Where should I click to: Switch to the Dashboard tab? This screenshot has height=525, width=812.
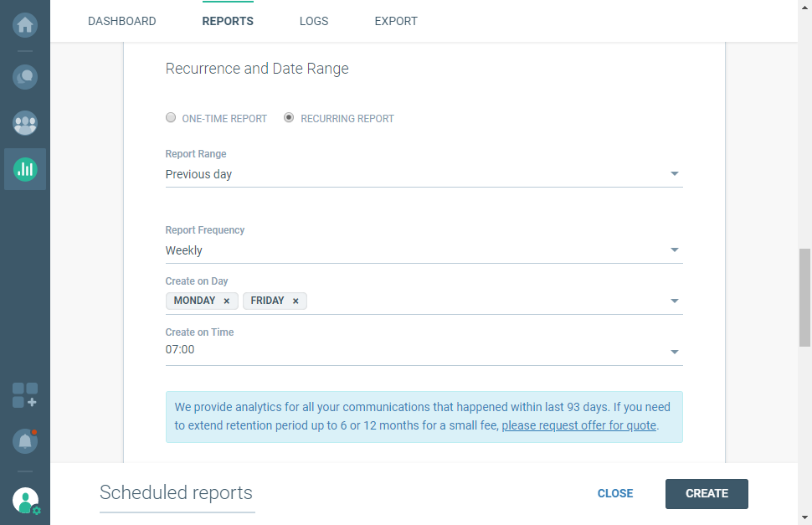tap(122, 21)
